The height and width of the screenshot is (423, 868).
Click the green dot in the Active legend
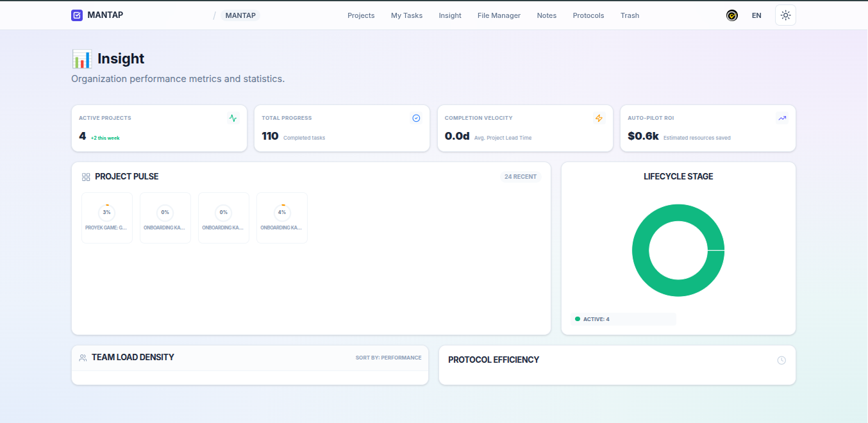coord(578,319)
